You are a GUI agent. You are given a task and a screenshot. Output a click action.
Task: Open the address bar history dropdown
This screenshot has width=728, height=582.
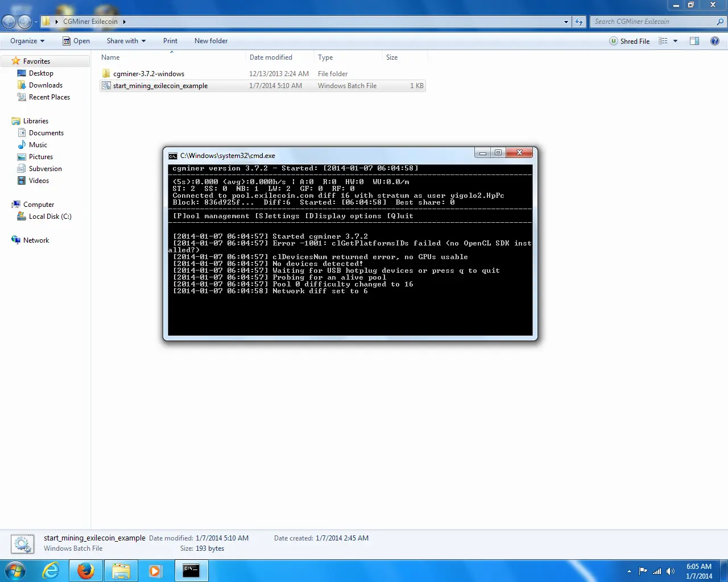pyautogui.click(x=566, y=22)
